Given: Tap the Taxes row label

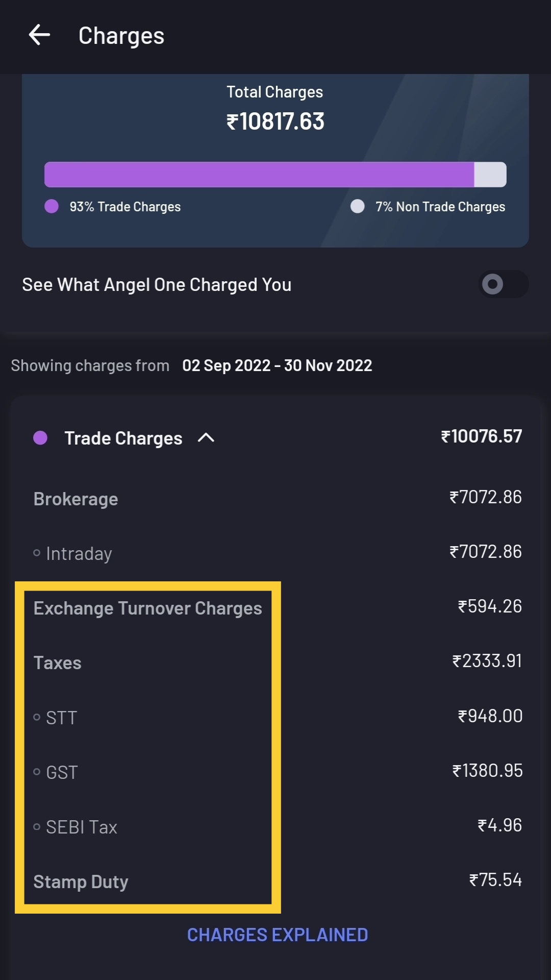Looking at the screenshot, I should [x=57, y=663].
